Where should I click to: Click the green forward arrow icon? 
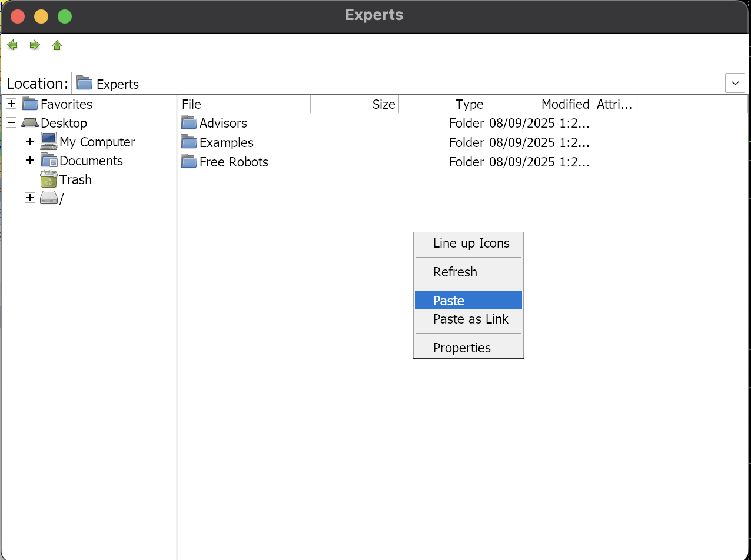click(35, 45)
